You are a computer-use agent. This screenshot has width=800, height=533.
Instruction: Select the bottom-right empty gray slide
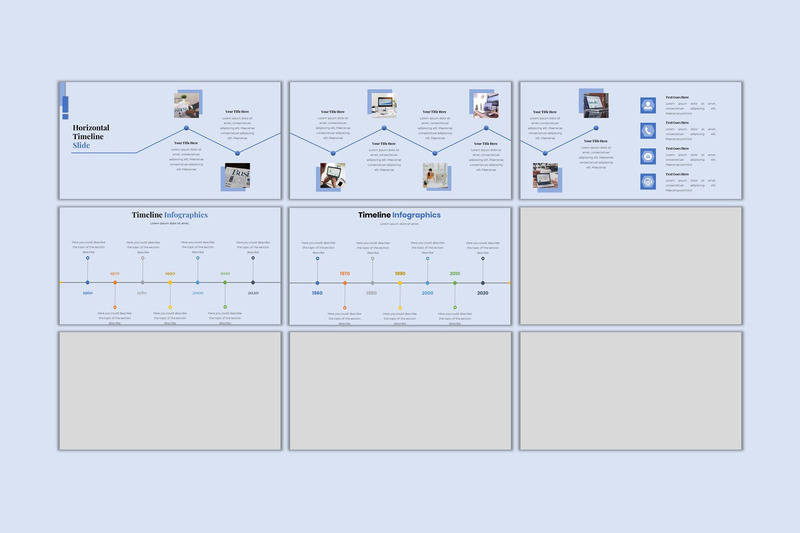coord(630,391)
